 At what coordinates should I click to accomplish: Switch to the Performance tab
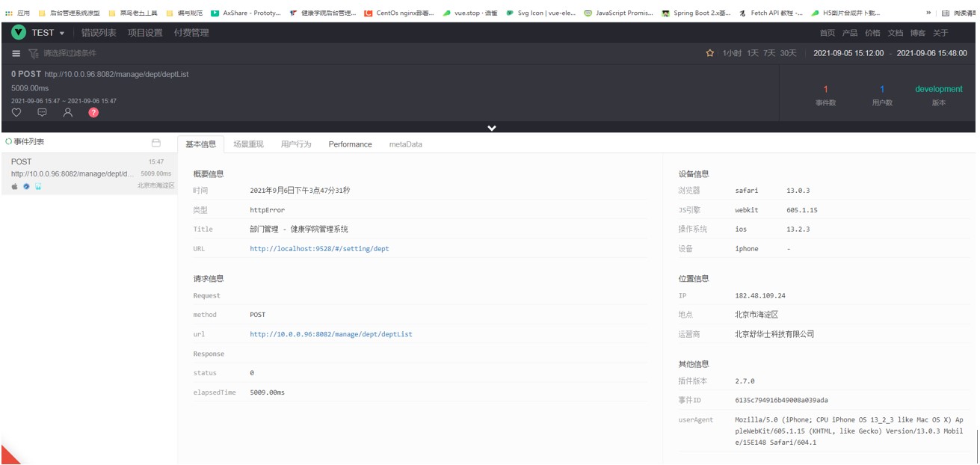pos(350,144)
